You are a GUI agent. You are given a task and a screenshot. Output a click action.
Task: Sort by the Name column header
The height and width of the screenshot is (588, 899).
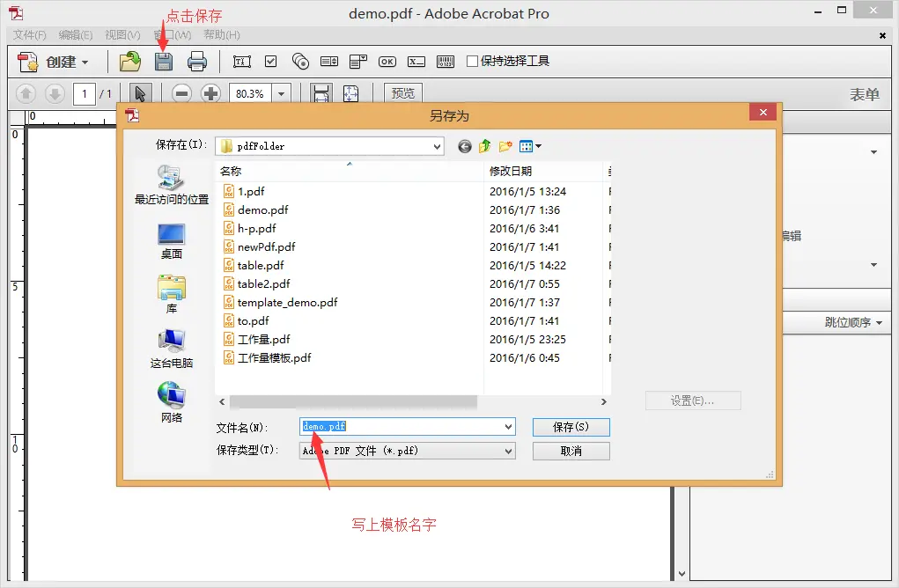pos(350,171)
